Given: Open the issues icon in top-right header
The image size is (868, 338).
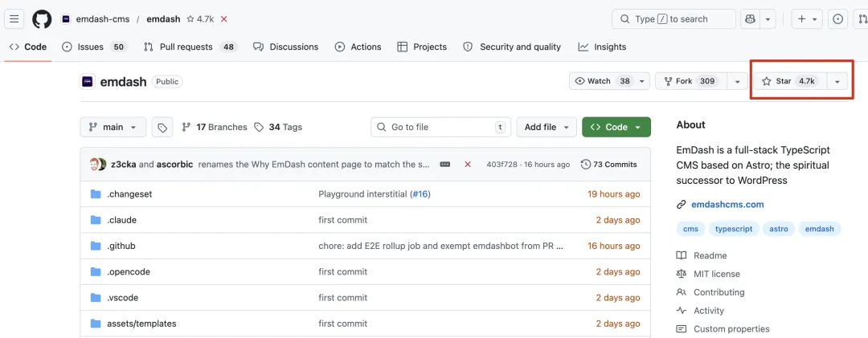Looking at the screenshot, I should coord(838,18).
